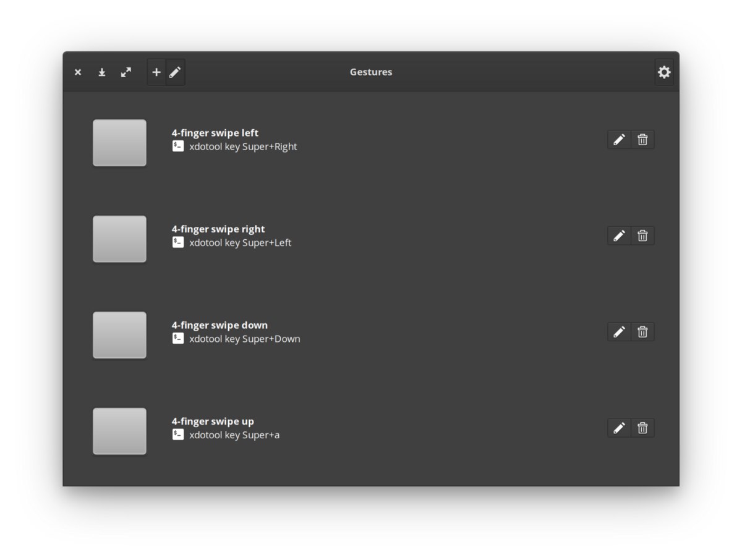Close the Gestures window
The image size is (742, 560).
78,72
